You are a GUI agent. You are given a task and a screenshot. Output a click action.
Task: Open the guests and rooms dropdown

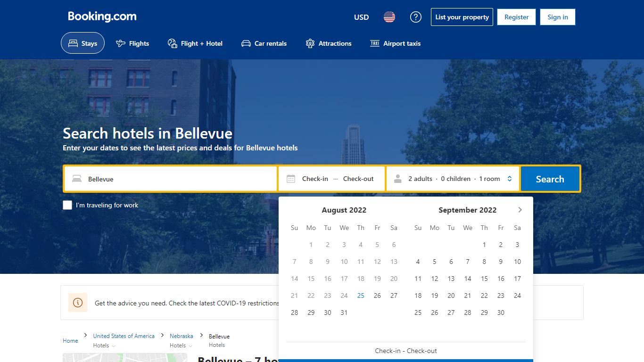pos(453,179)
